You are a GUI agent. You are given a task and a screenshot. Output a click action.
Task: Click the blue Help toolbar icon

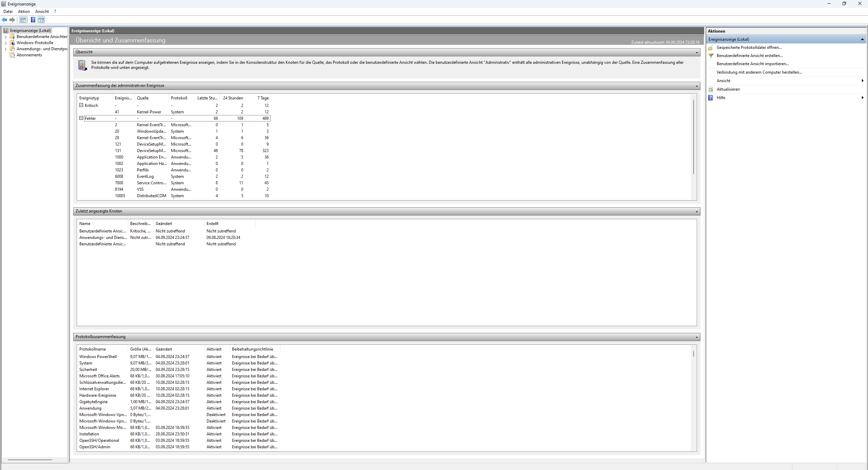coord(33,20)
